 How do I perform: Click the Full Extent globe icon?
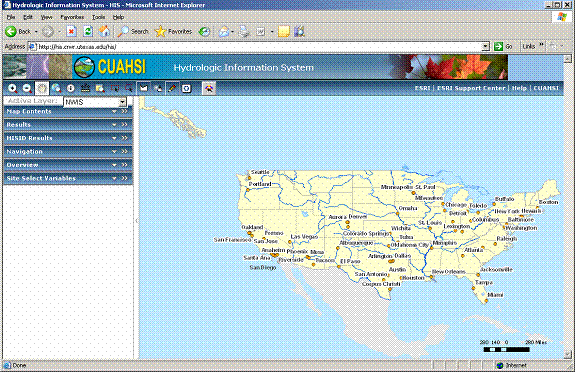coord(56,88)
